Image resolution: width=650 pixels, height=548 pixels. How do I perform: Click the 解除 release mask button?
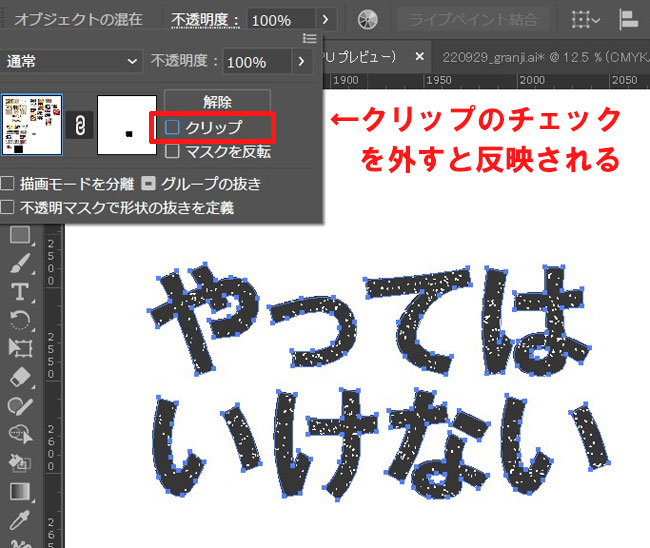click(x=217, y=102)
